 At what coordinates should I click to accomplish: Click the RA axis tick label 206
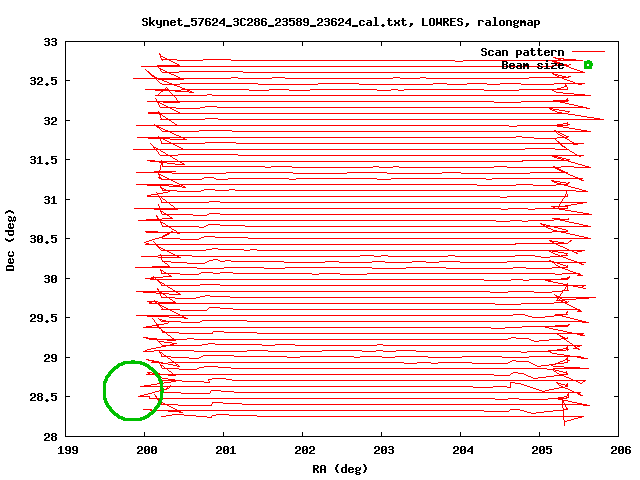point(621,450)
